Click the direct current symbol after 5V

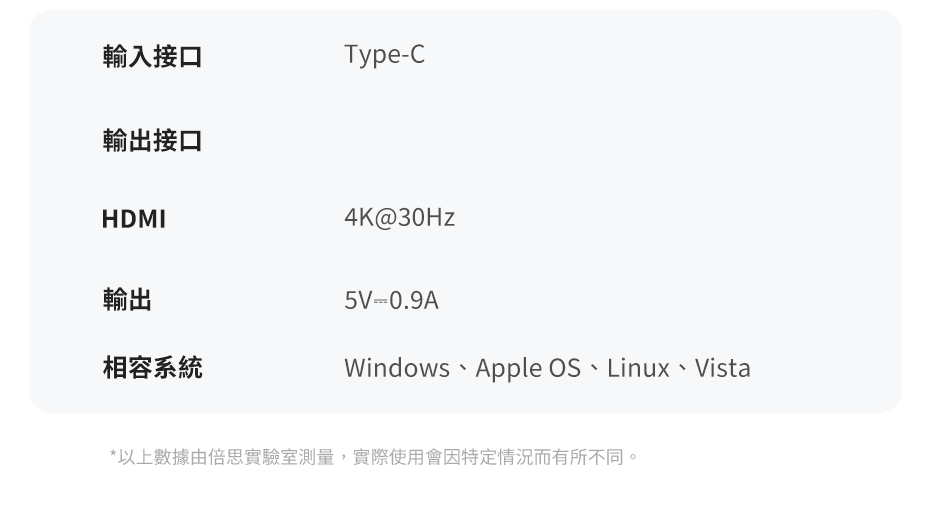pyautogui.click(x=380, y=300)
